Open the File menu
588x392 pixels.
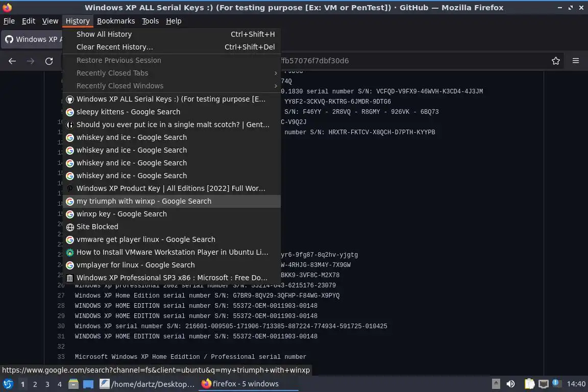(9, 21)
